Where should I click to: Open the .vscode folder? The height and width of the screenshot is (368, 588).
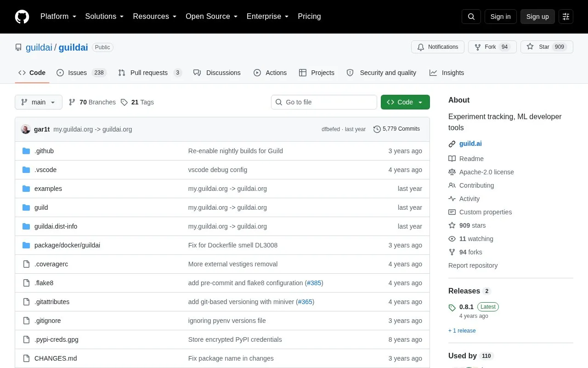[45, 170]
